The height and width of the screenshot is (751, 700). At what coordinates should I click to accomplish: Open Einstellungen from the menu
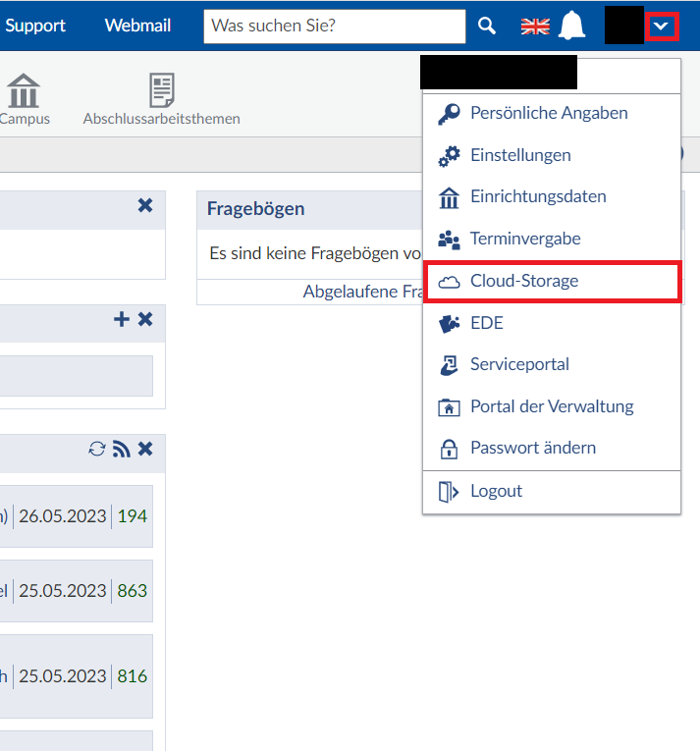coord(520,155)
